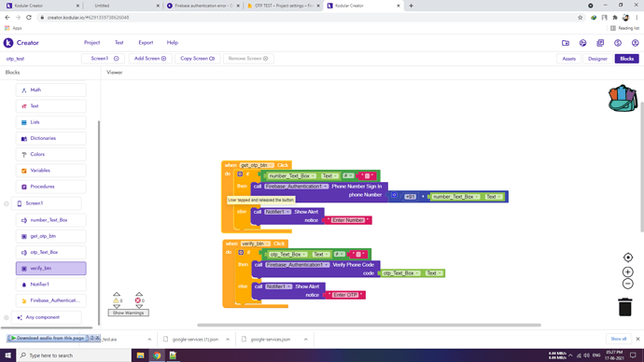This screenshot has width=644, height=362.
Task: Click the trash can icon
Action: (625, 307)
